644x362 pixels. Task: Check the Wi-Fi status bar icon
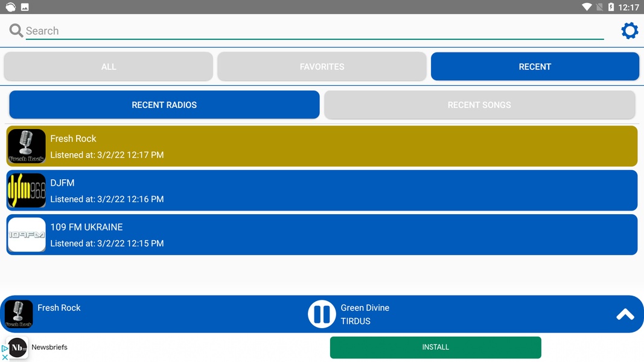pos(587,7)
